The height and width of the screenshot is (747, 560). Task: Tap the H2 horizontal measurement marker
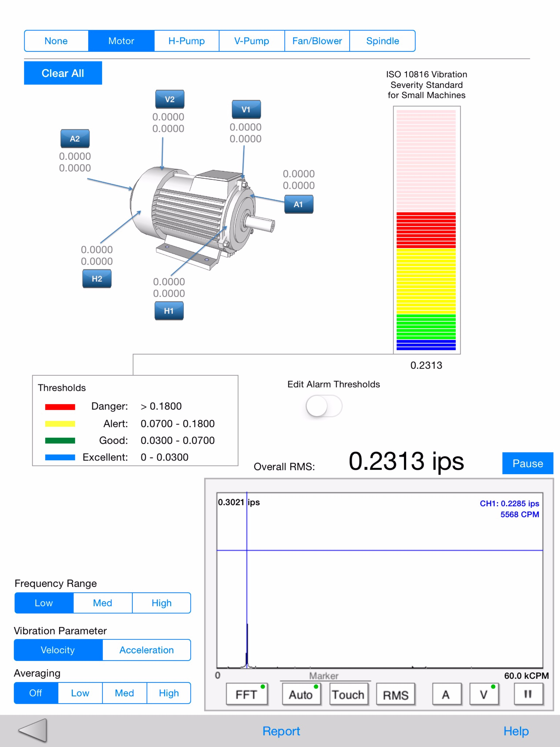click(97, 279)
